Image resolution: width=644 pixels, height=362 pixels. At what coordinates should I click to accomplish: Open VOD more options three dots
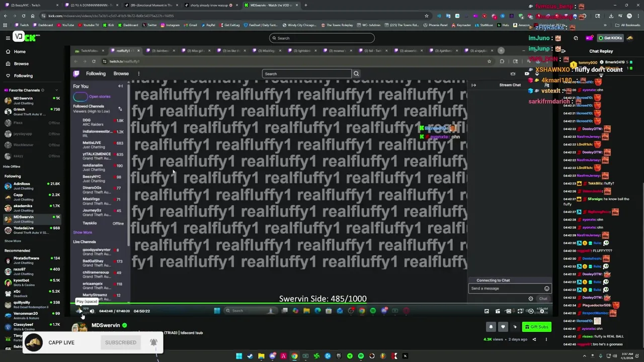pyautogui.click(x=546, y=339)
